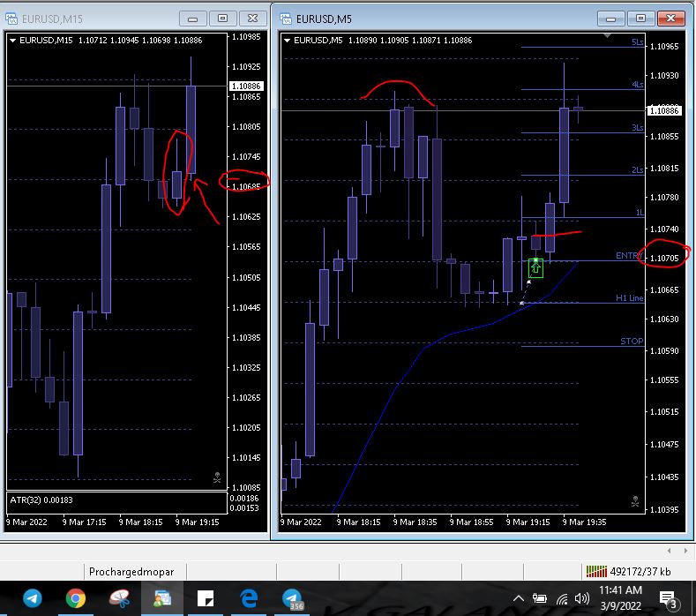This screenshot has height=616, width=696.
Task: Click 1.10985 on M15 price scale
Action: [246, 37]
